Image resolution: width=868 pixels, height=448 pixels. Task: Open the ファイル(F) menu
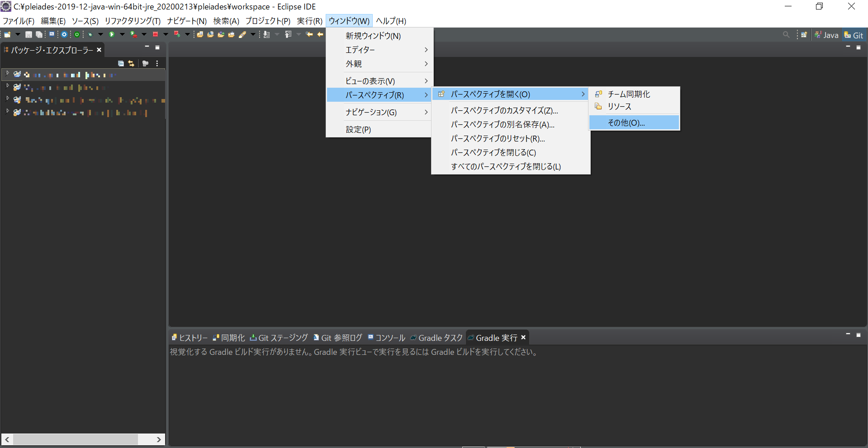[19, 21]
